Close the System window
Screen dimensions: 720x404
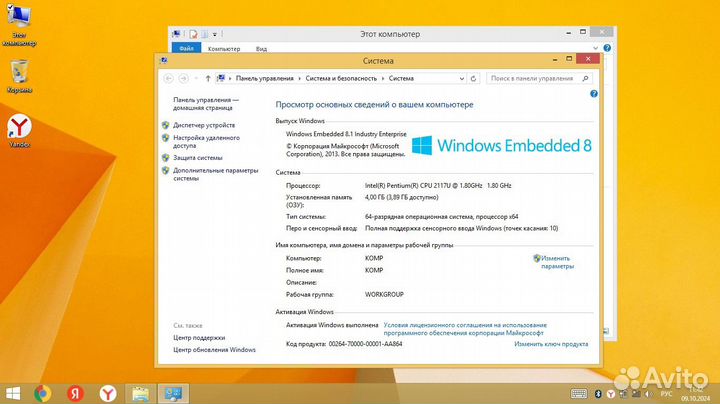[588, 59]
